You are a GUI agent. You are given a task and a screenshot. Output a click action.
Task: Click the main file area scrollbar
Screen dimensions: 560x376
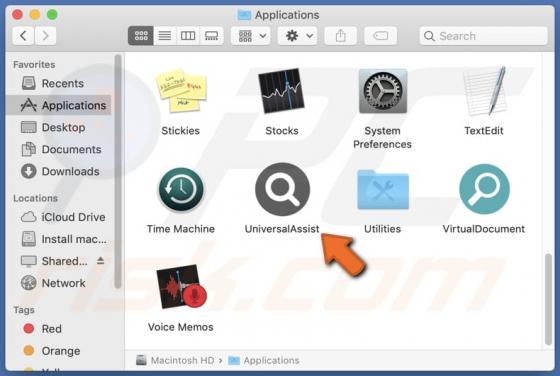point(548,299)
